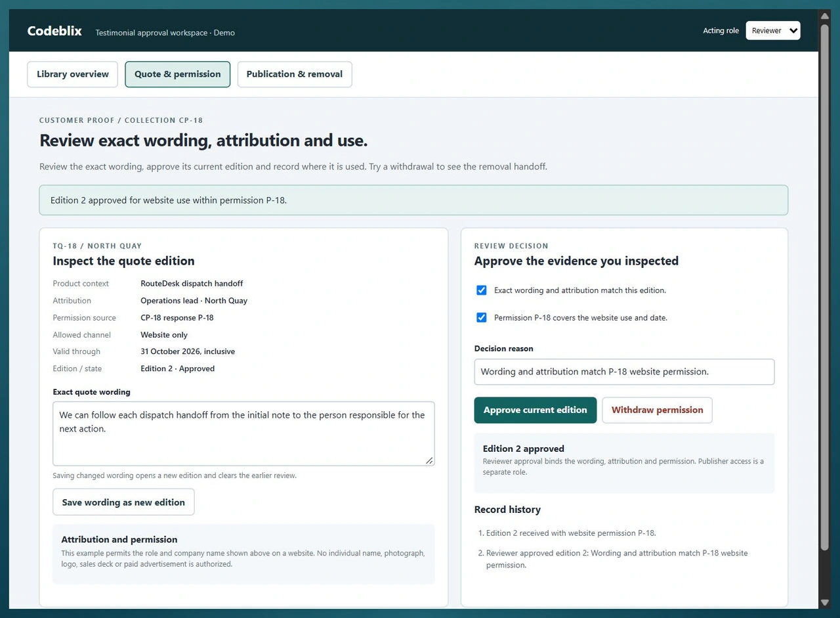Click the Edition 2 approved summary card
The width and height of the screenshot is (840, 618).
tap(624, 463)
